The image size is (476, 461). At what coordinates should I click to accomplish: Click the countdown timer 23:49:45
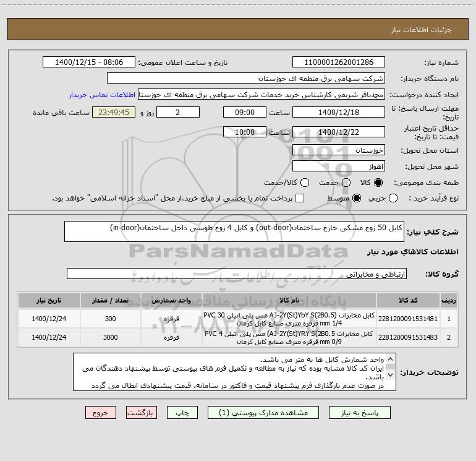pyautogui.click(x=114, y=112)
